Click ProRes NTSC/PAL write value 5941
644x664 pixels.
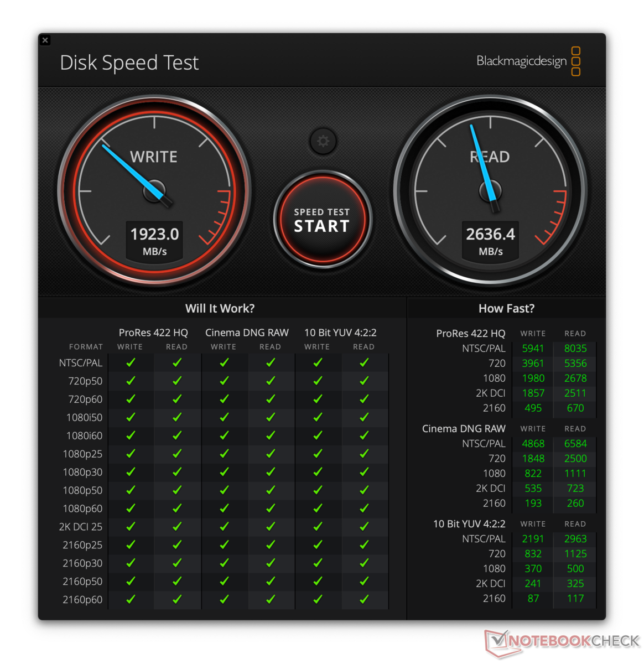pyautogui.click(x=533, y=348)
